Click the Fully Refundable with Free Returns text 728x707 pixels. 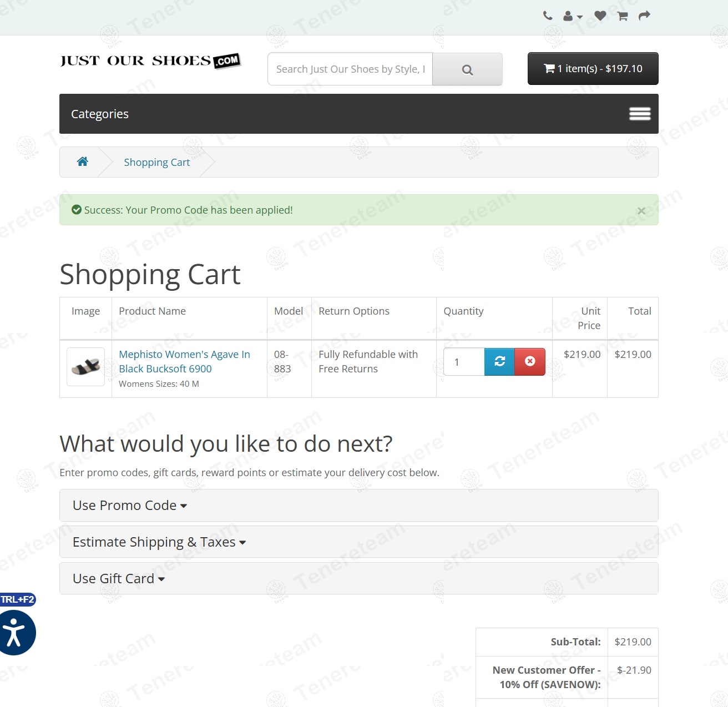pos(368,361)
